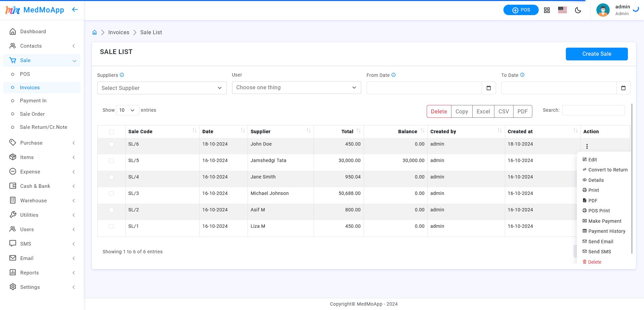644x310 pixels.
Task: Collapse sidebar with the back arrow
Action: pos(75,10)
